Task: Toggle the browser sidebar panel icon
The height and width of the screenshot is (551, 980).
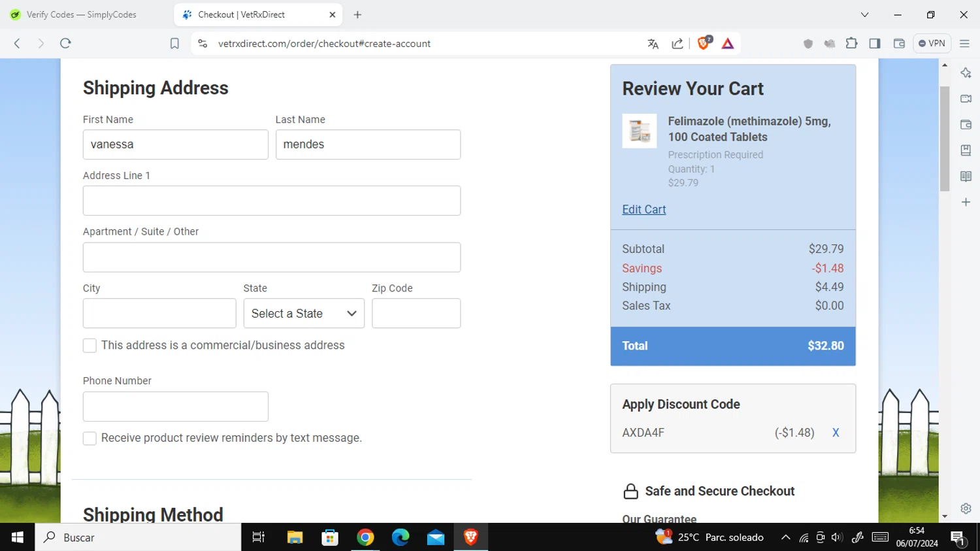Action: [875, 44]
